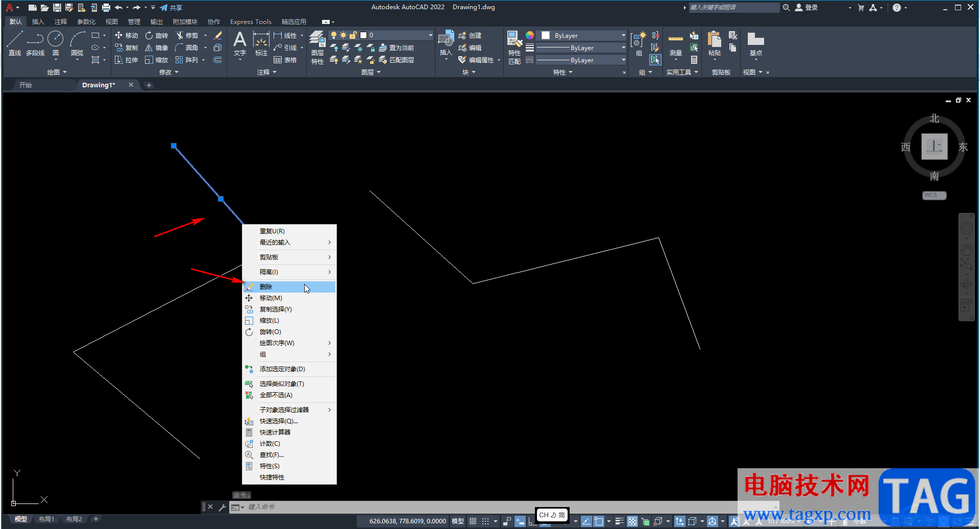Image resolution: width=980 pixels, height=529 pixels.
Task: Choose 特性(S) from context menu
Action: coord(289,466)
